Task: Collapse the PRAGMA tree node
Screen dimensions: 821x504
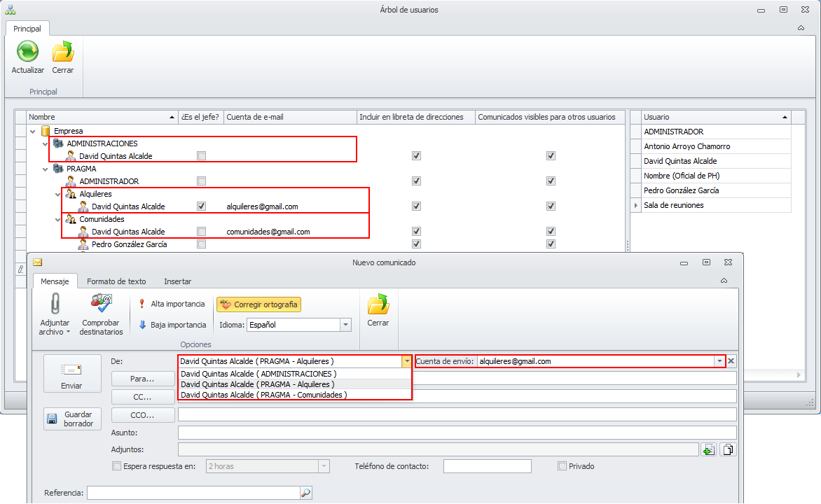Action: point(45,169)
